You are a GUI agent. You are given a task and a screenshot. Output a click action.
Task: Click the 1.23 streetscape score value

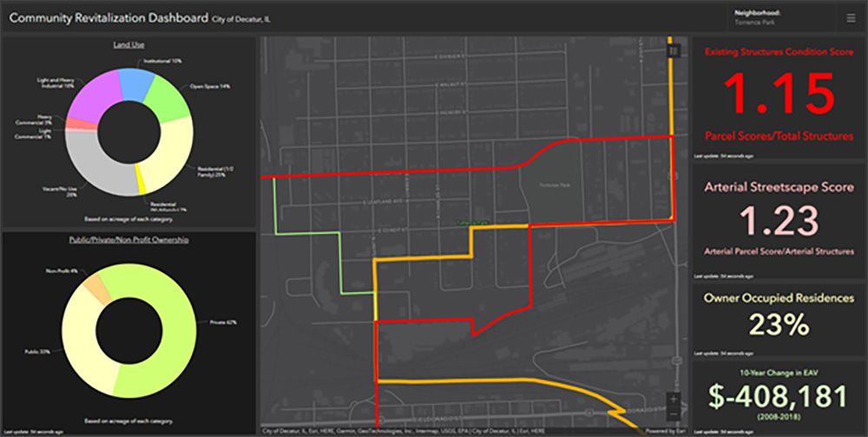click(779, 220)
